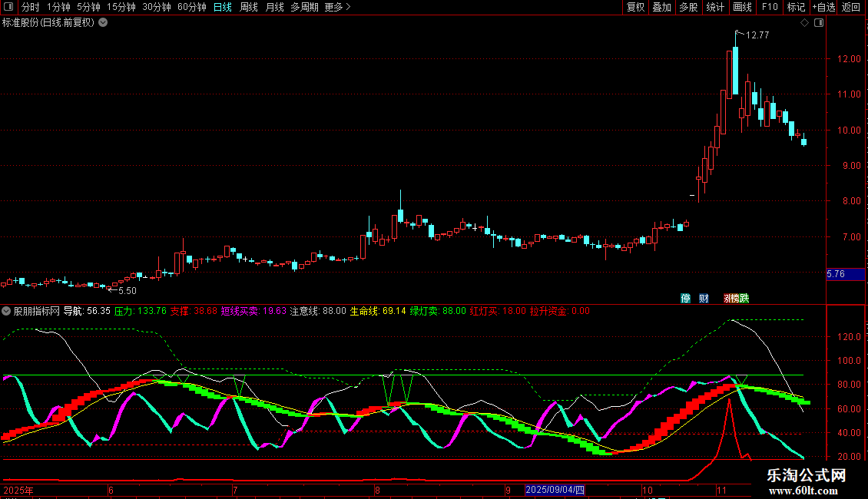Screen dimensions: 868x499
Task: Expand the 更多 period options
Action: (337, 7)
